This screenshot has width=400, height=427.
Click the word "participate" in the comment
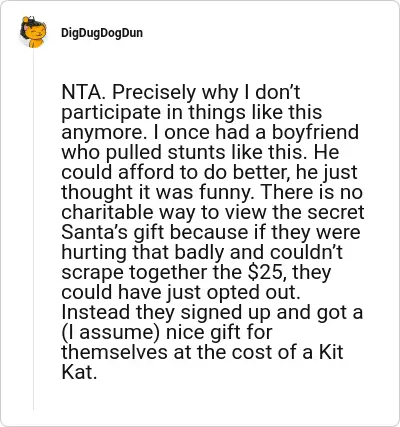(109, 113)
